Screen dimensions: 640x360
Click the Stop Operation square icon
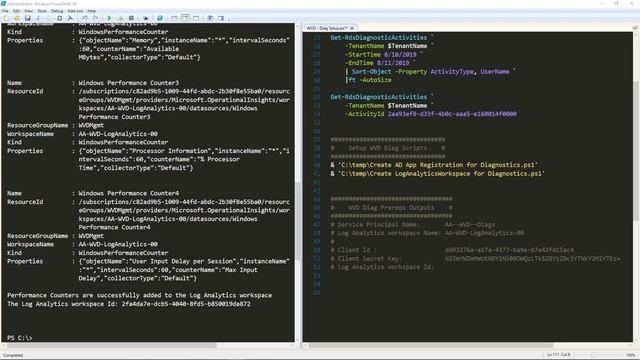(x=131, y=18)
